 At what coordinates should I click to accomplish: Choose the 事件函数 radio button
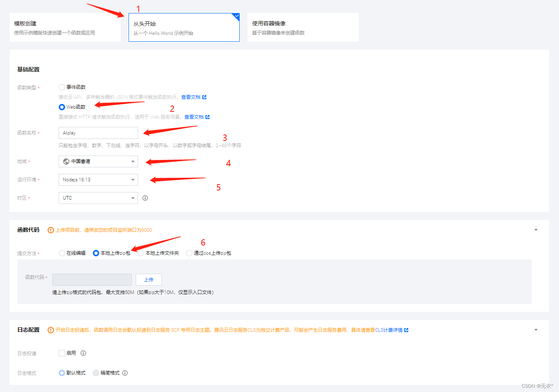[x=62, y=87]
